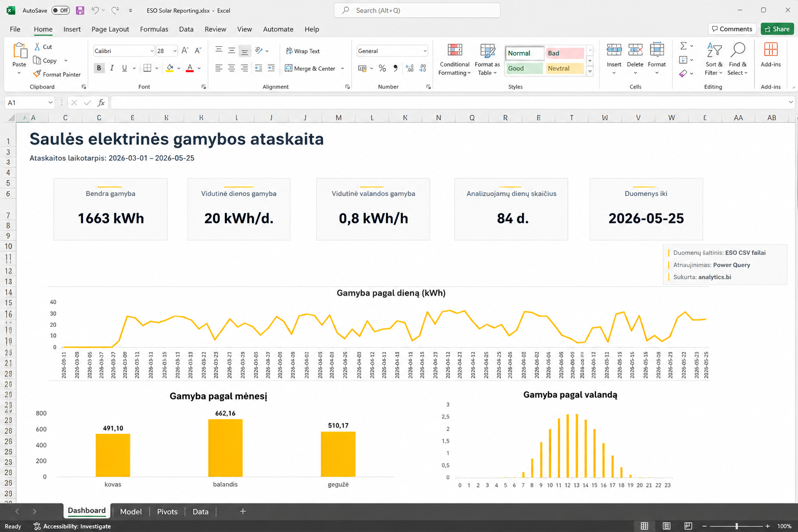Apply the red font color A

190,68
